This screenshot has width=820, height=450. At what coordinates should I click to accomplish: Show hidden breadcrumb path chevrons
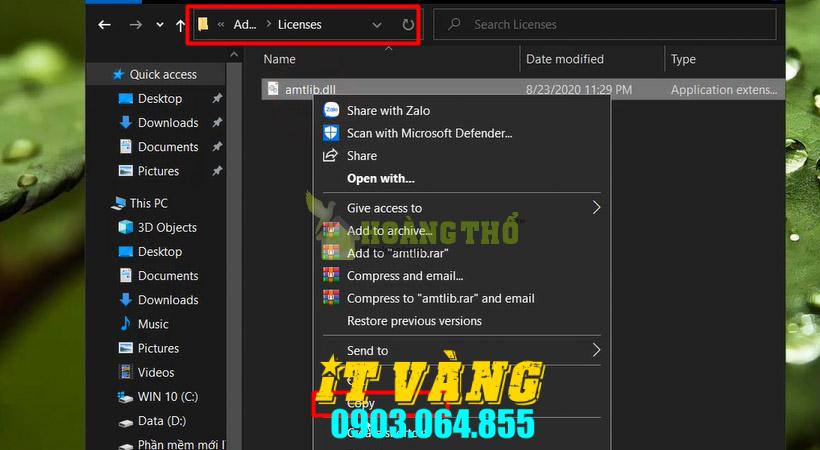(221, 24)
